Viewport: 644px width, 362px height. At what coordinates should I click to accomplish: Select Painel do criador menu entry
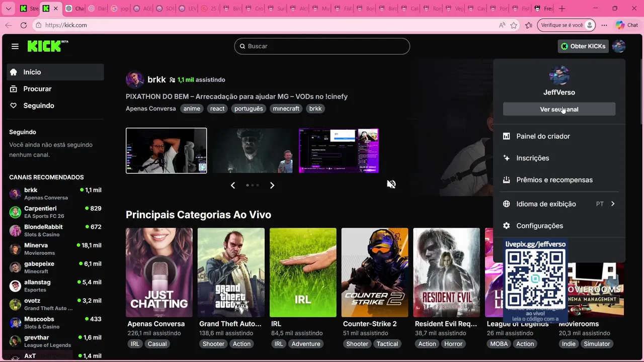(559, 136)
